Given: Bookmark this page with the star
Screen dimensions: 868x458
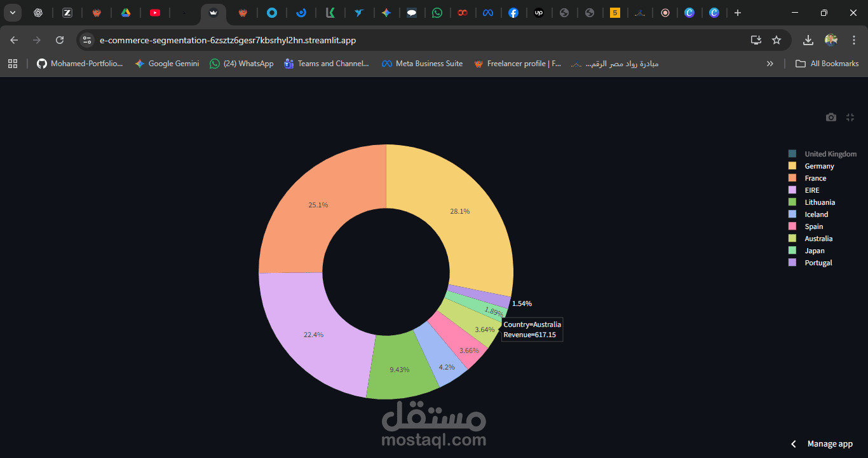Looking at the screenshot, I should coord(776,40).
